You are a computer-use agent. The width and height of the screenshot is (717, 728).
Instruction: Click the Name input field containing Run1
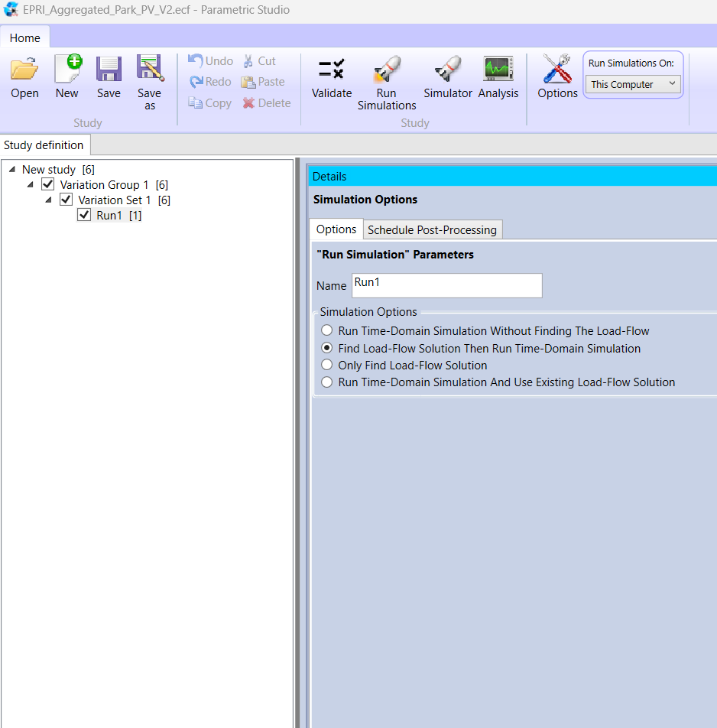tap(446, 285)
